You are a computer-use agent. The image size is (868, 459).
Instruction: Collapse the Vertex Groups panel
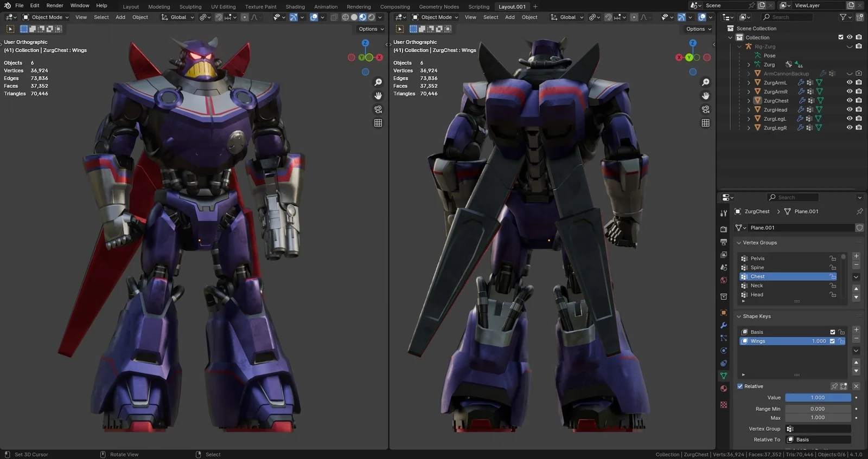click(739, 243)
